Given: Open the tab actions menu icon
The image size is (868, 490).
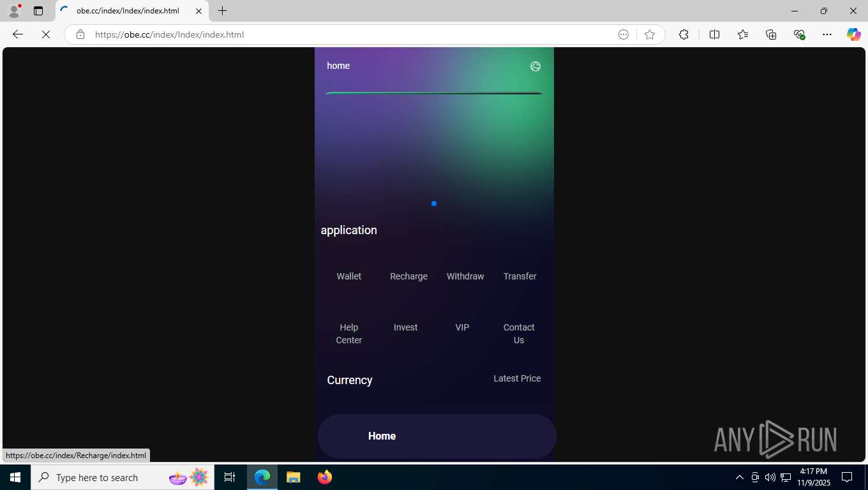Looking at the screenshot, I should click(x=38, y=11).
